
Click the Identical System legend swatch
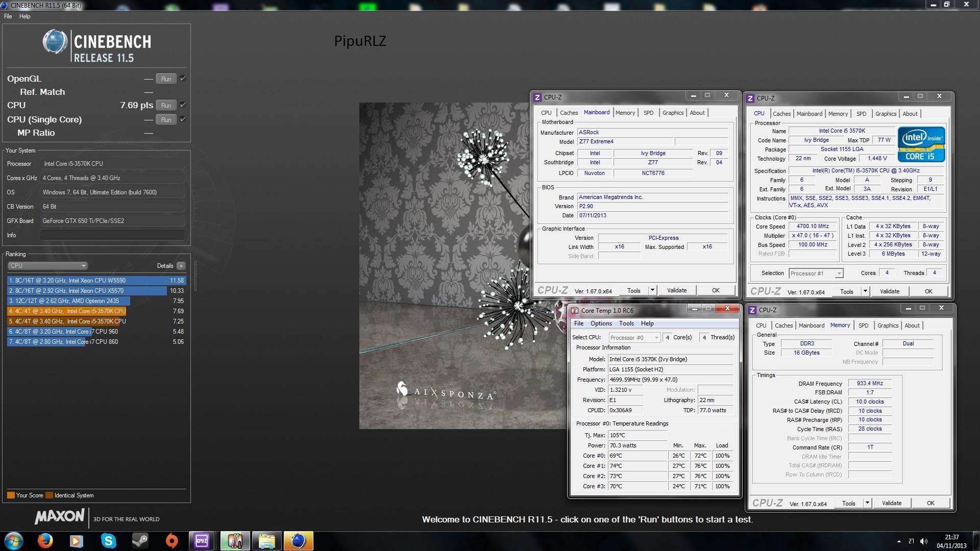[49, 495]
